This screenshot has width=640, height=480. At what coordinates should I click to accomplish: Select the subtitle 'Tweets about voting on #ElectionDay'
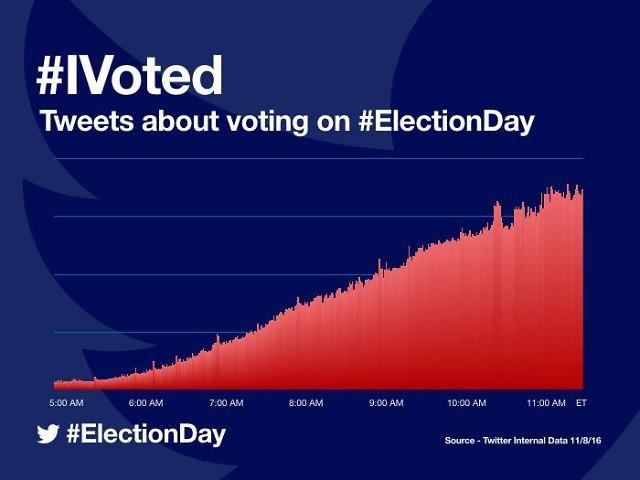coord(287,123)
